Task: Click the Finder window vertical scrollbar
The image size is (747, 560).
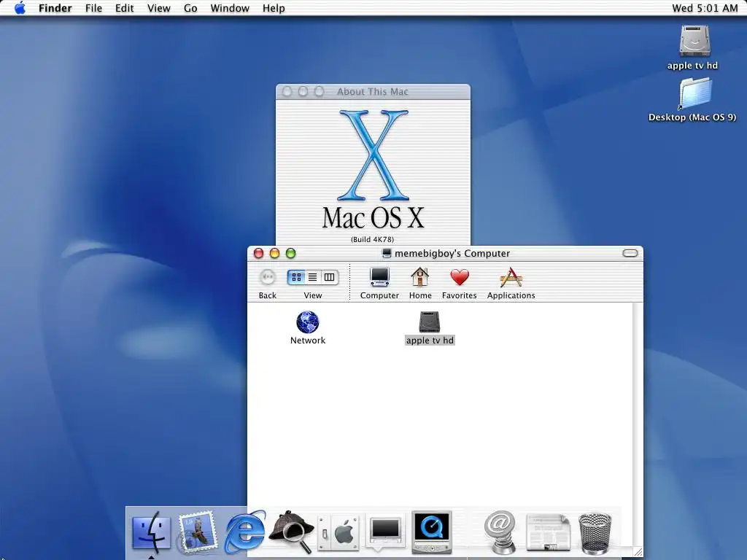Action: pos(638,424)
